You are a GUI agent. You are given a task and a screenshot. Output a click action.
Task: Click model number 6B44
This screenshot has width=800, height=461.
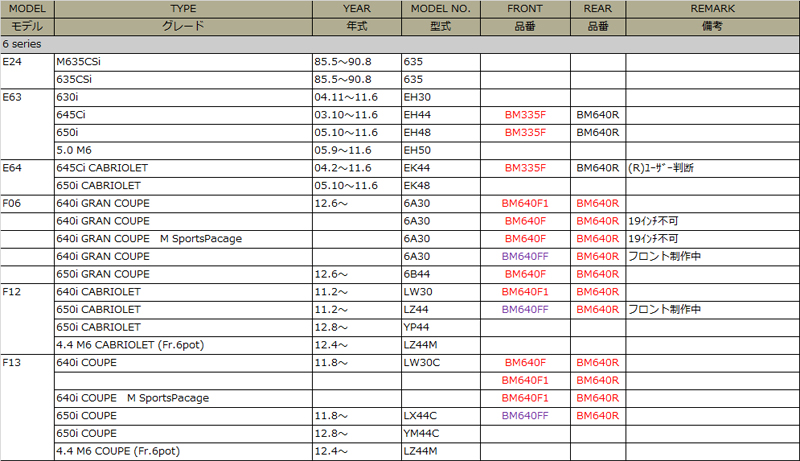[x=417, y=274]
